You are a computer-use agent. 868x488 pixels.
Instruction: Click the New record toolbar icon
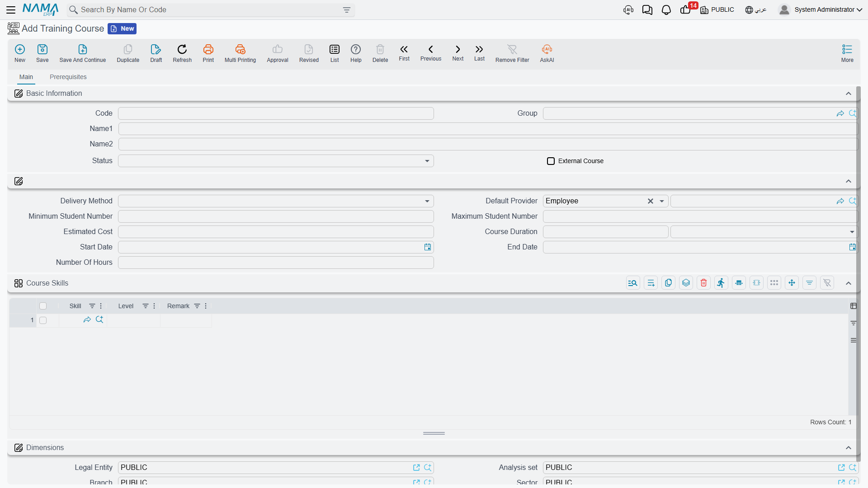pyautogui.click(x=20, y=53)
